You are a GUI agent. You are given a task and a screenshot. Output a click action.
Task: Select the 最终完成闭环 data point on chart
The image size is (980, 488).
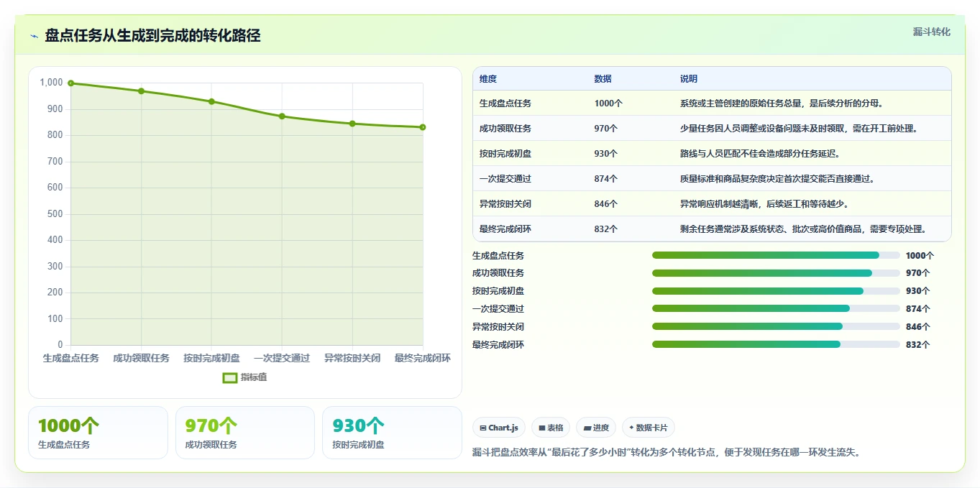click(423, 127)
